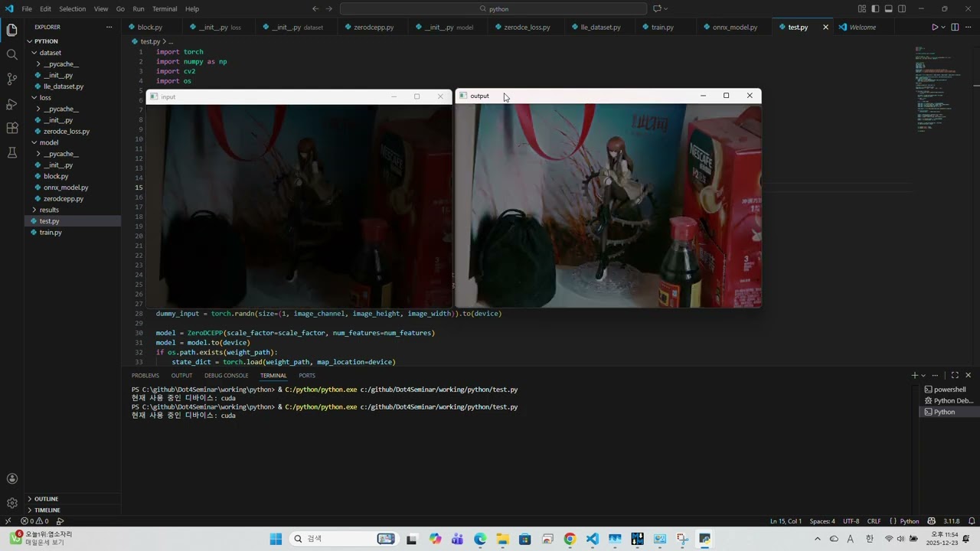Click the Windows Start button

[276, 539]
